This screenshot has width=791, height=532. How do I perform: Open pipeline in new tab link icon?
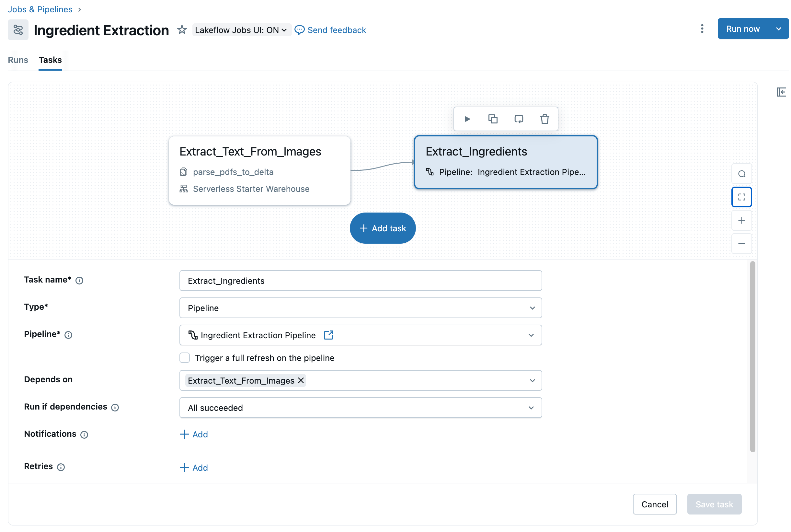tap(328, 335)
